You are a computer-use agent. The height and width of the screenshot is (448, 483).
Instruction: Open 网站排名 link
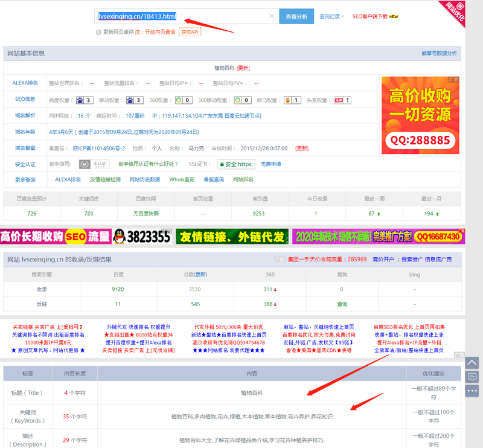[243, 180]
